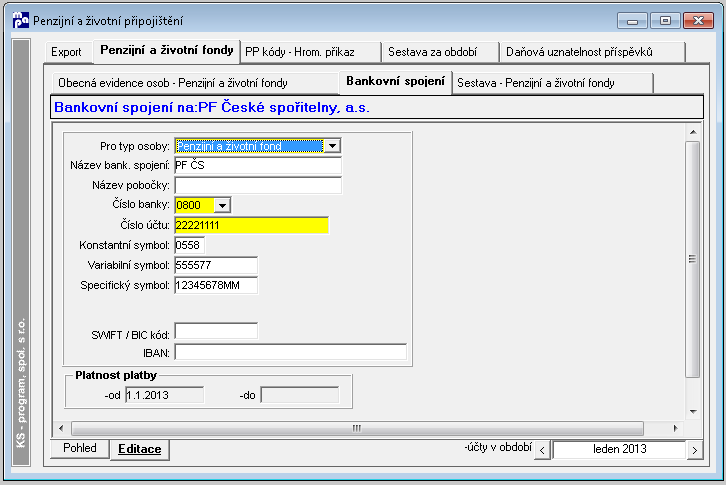
Task: Click the Specifický symbol field
Action: click(216, 285)
